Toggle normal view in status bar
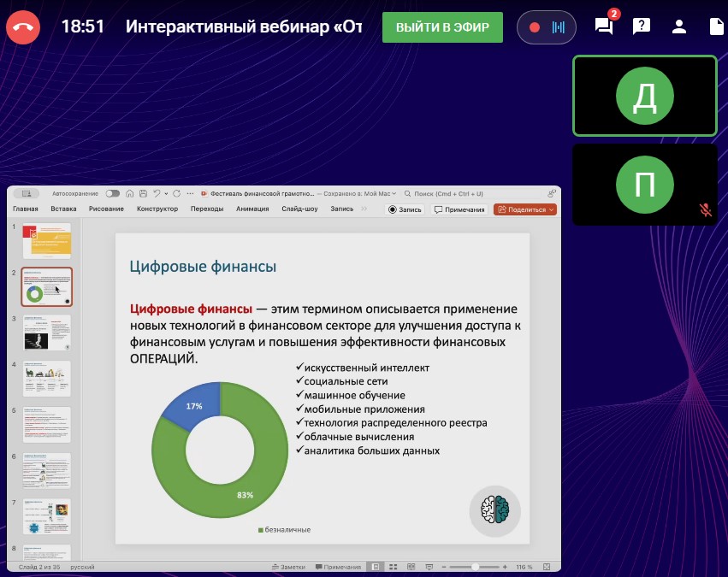 (375, 567)
